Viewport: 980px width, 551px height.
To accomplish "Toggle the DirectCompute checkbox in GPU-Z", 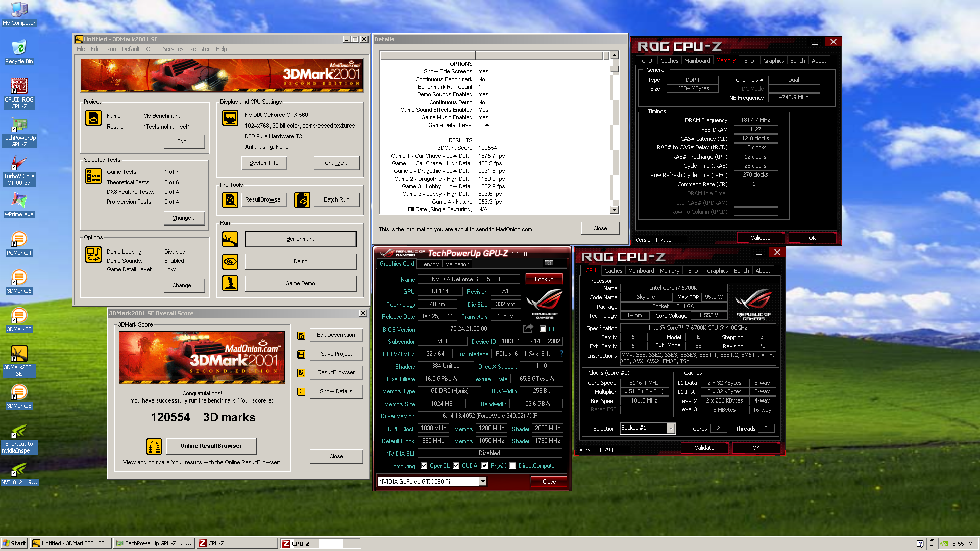I will (x=513, y=466).
